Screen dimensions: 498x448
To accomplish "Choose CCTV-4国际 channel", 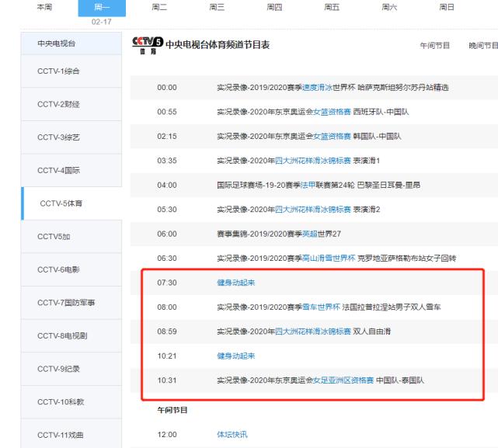I will click(71, 171).
